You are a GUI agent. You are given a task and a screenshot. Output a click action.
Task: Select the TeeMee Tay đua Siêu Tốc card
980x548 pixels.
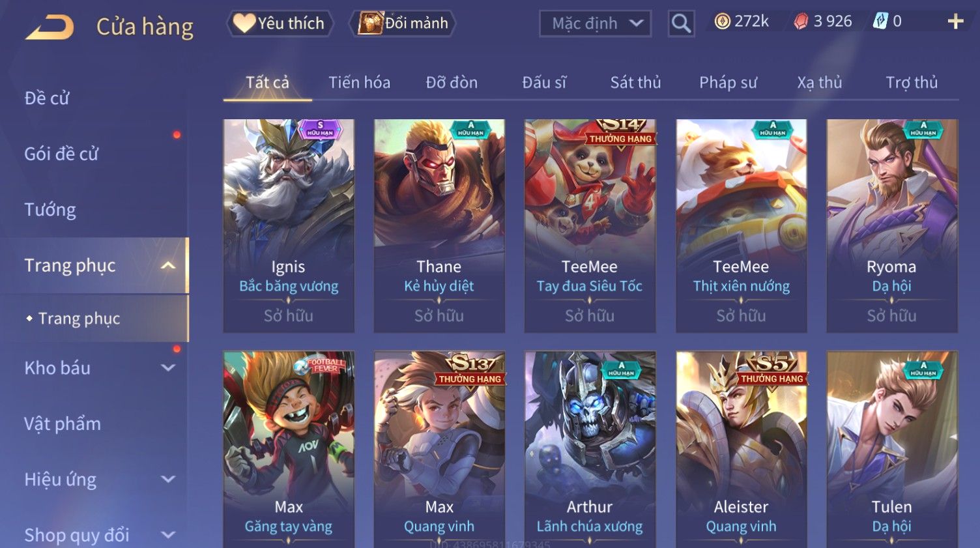[590, 225]
